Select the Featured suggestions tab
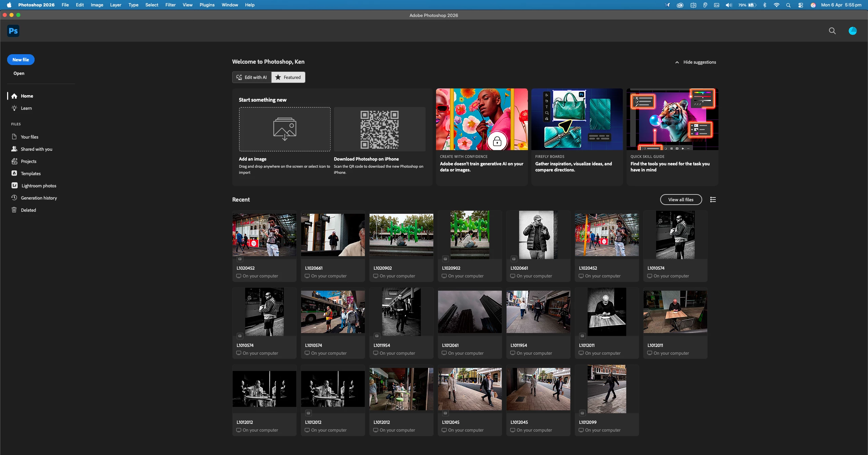868x455 pixels. pyautogui.click(x=288, y=77)
